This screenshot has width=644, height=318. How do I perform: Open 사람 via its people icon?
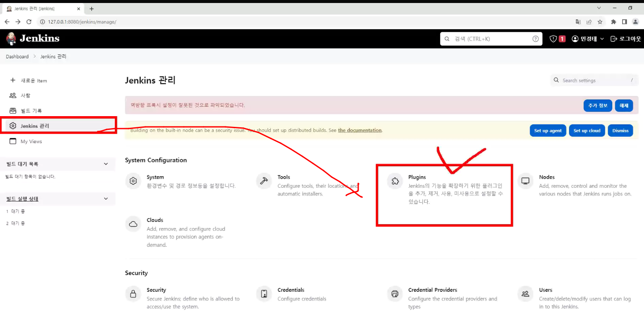tap(13, 96)
